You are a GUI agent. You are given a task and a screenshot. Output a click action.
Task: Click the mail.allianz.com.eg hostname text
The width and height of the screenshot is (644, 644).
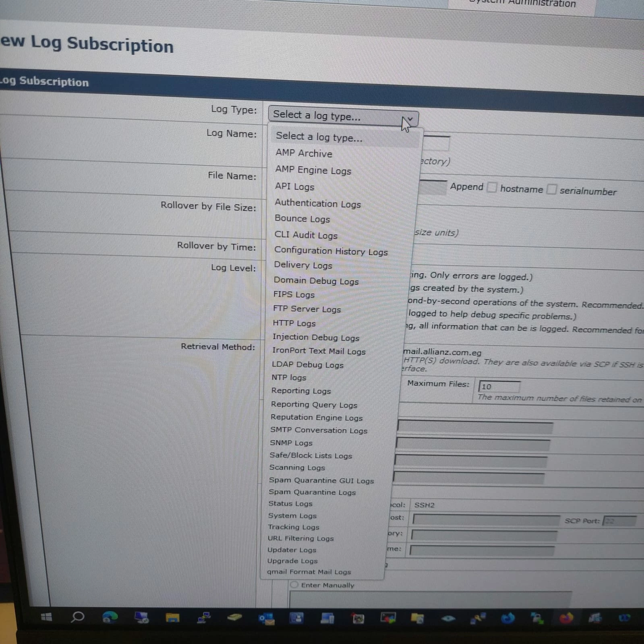(442, 352)
